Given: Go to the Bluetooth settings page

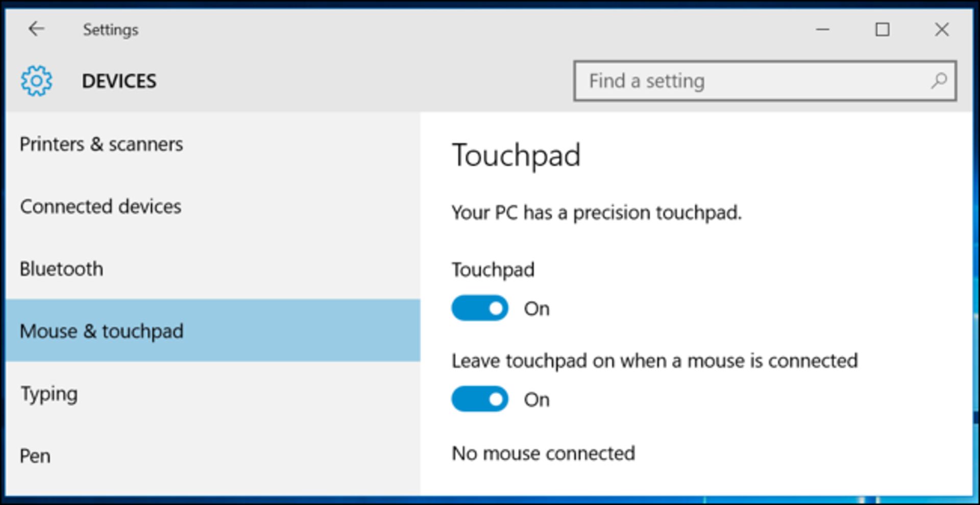Looking at the screenshot, I should 61,269.
